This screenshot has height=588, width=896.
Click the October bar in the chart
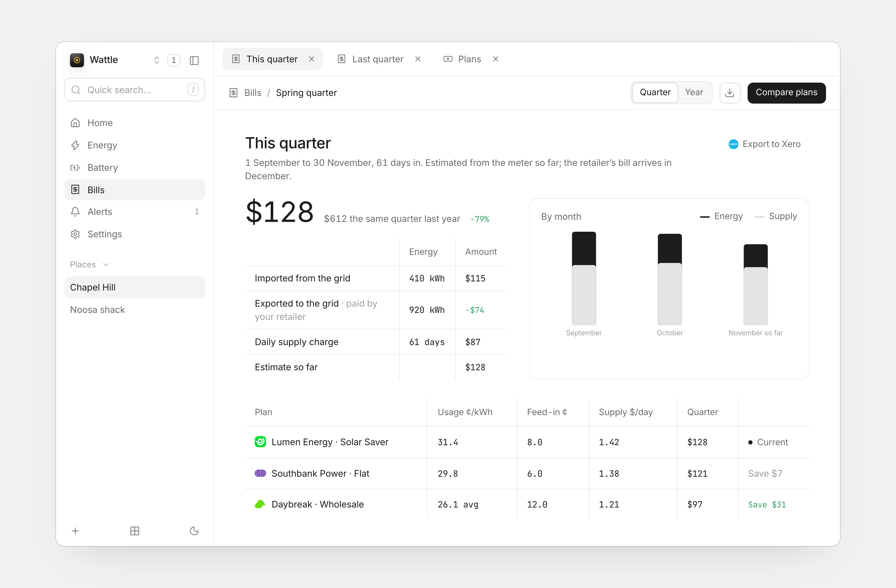pyautogui.click(x=670, y=280)
